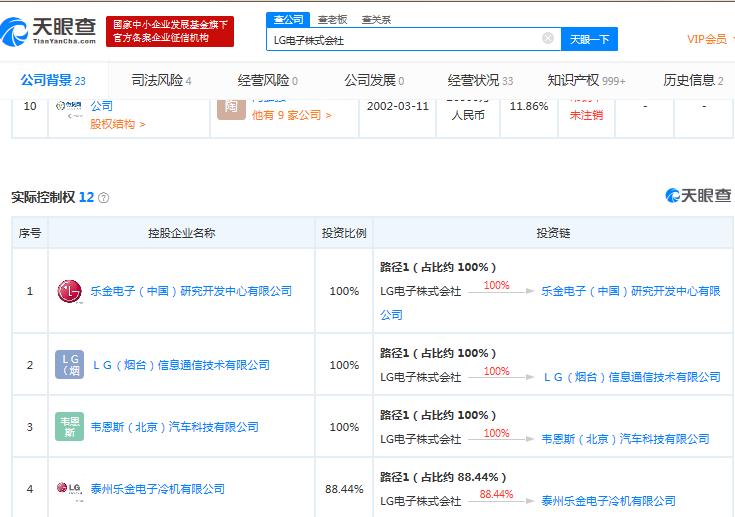Click the Tianyancha logo at top left
This screenshot has width=735, height=517.
pos(48,32)
